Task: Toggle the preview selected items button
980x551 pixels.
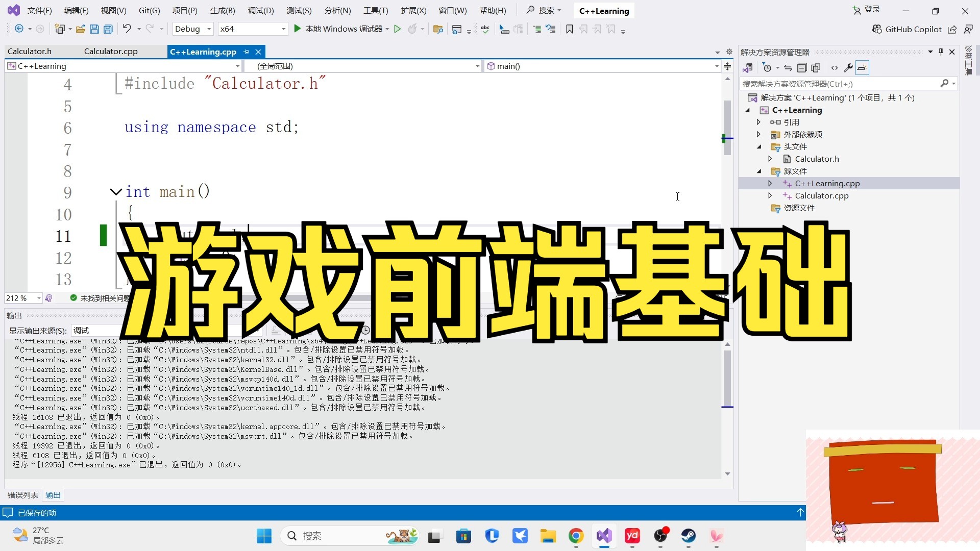Action: tap(862, 68)
